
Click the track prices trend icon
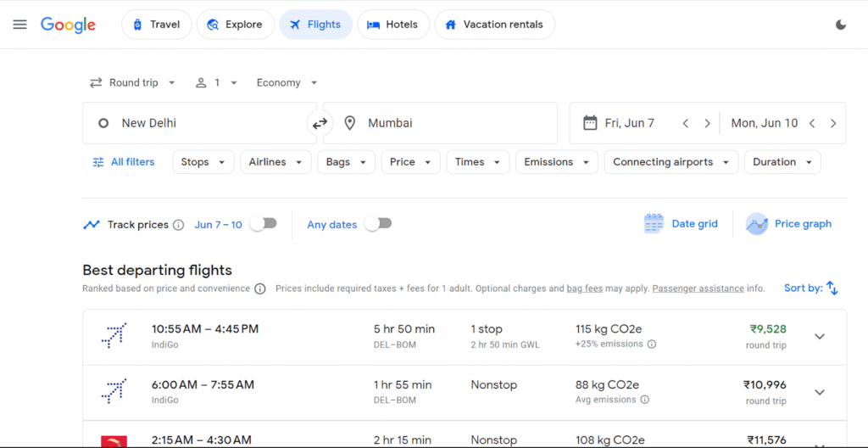[92, 225]
